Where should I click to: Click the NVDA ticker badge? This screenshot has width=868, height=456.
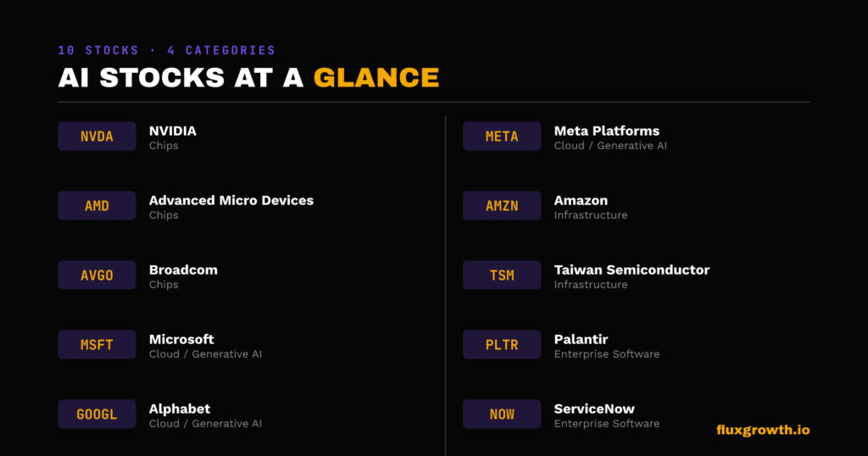[97, 136]
